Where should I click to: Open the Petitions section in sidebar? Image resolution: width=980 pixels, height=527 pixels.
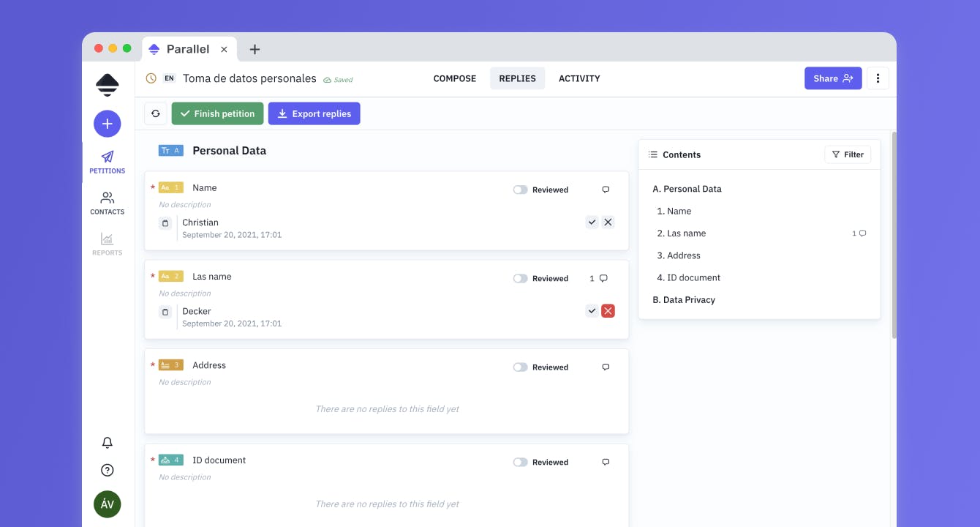click(x=108, y=162)
